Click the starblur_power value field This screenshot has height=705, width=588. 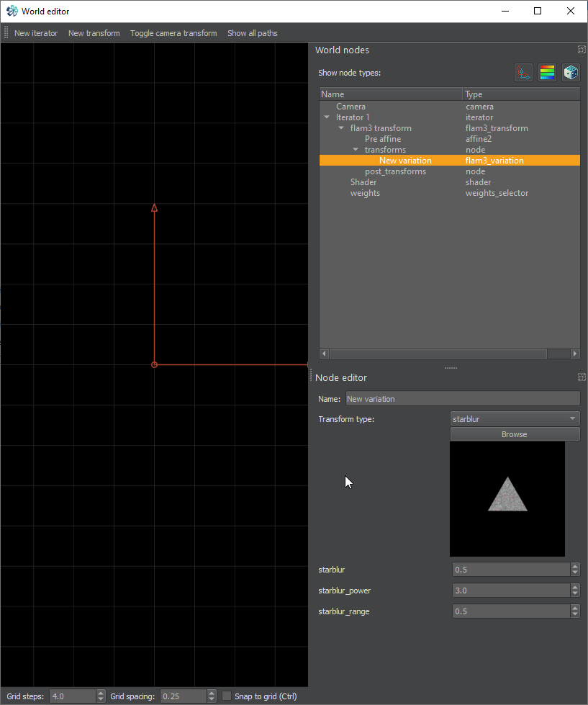pyautogui.click(x=511, y=591)
